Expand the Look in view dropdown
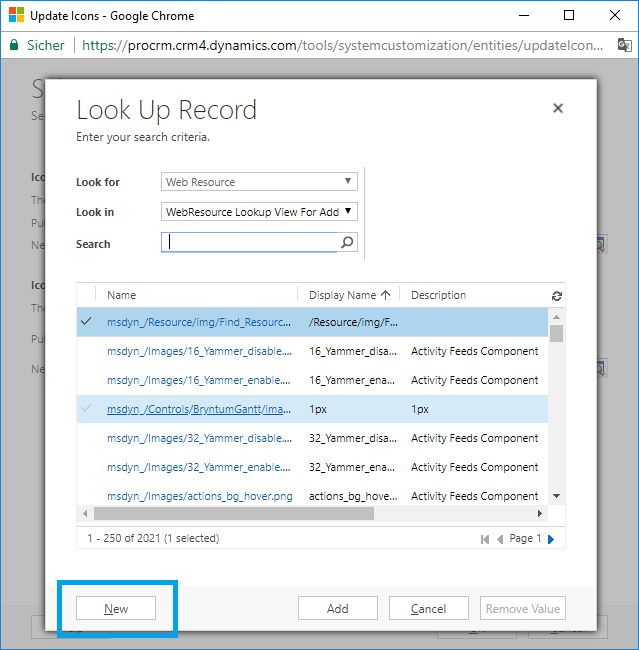 259,212
